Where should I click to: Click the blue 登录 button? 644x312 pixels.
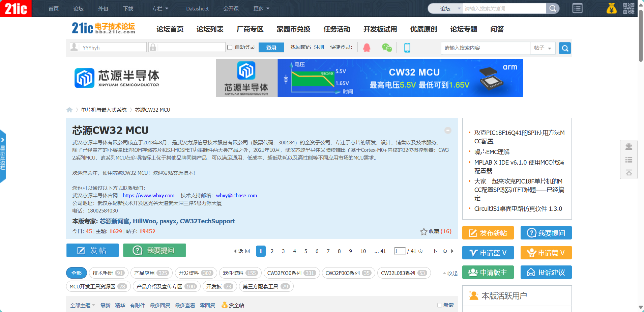pos(271,48)
